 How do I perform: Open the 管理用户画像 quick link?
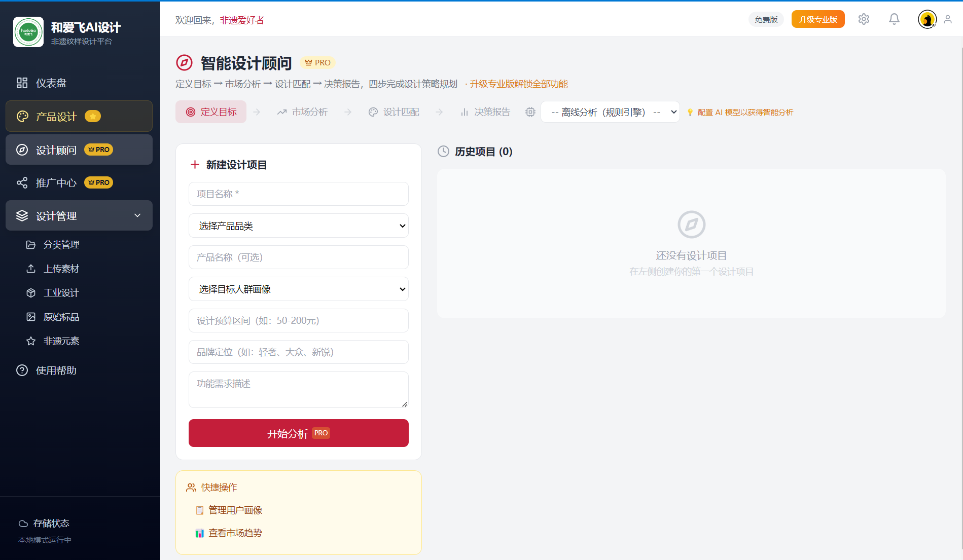[229, 510]
